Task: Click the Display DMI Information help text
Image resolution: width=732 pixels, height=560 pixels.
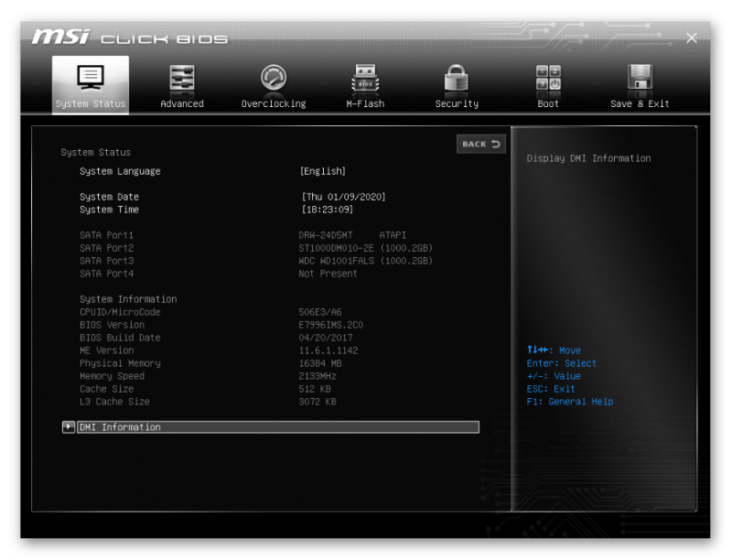Action: (588, 158)
